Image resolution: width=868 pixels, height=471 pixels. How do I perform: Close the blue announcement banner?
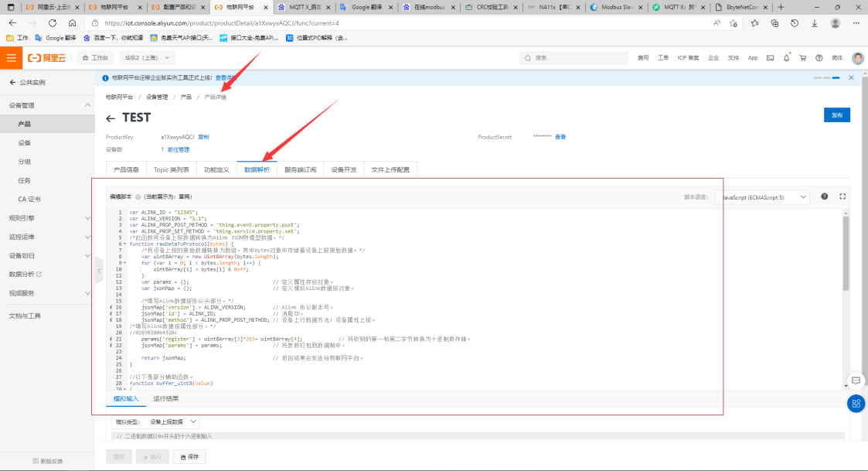pos(851,78)
